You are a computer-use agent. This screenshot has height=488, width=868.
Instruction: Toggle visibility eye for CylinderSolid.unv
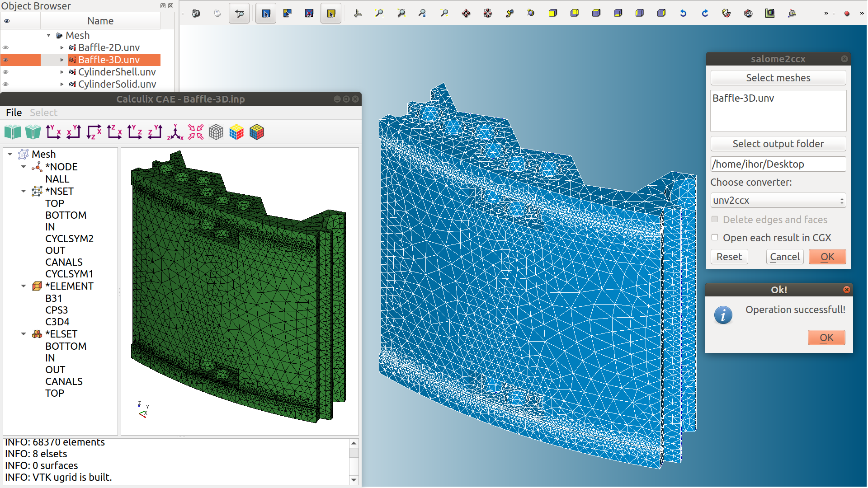6,84
